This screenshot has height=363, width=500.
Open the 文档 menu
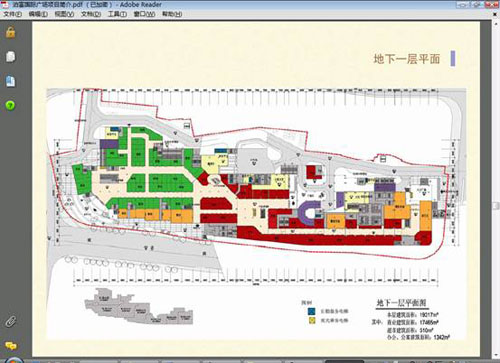point(91,14)
